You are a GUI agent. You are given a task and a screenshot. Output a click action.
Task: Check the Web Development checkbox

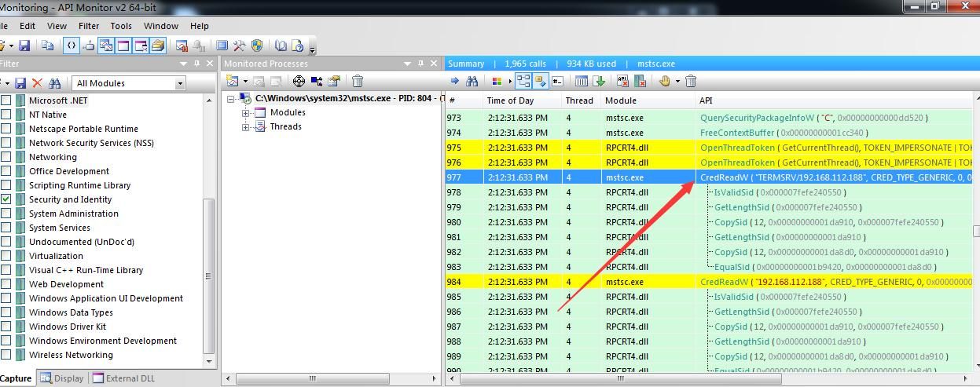(x=6, y=284)
